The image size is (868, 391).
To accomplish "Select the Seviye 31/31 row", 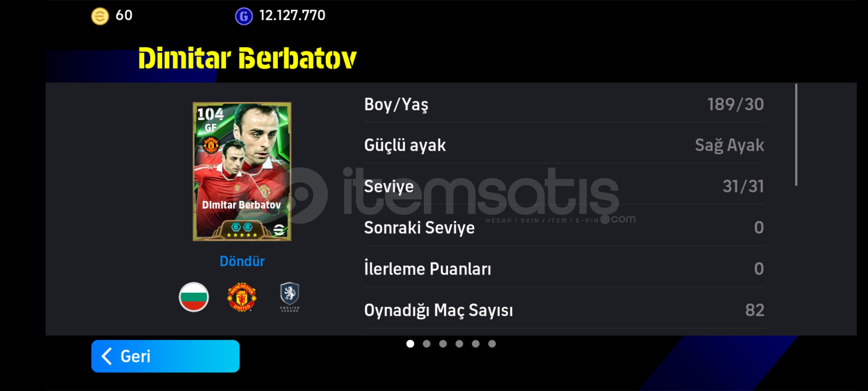I will point(564,186).
